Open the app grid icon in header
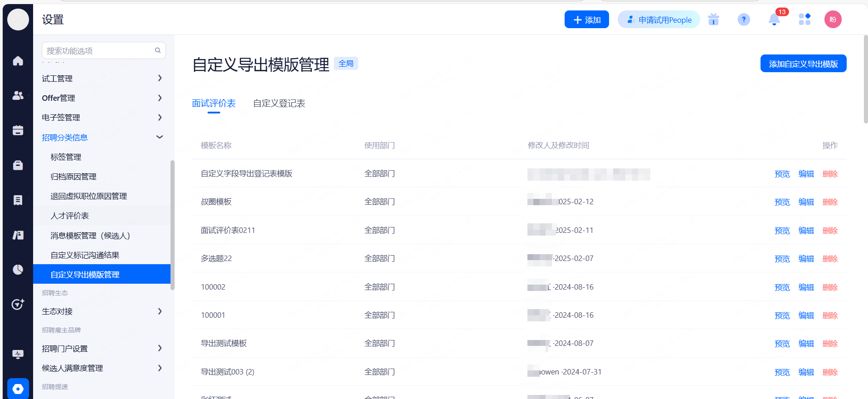 pyautogui.click(x=805, y=20)
